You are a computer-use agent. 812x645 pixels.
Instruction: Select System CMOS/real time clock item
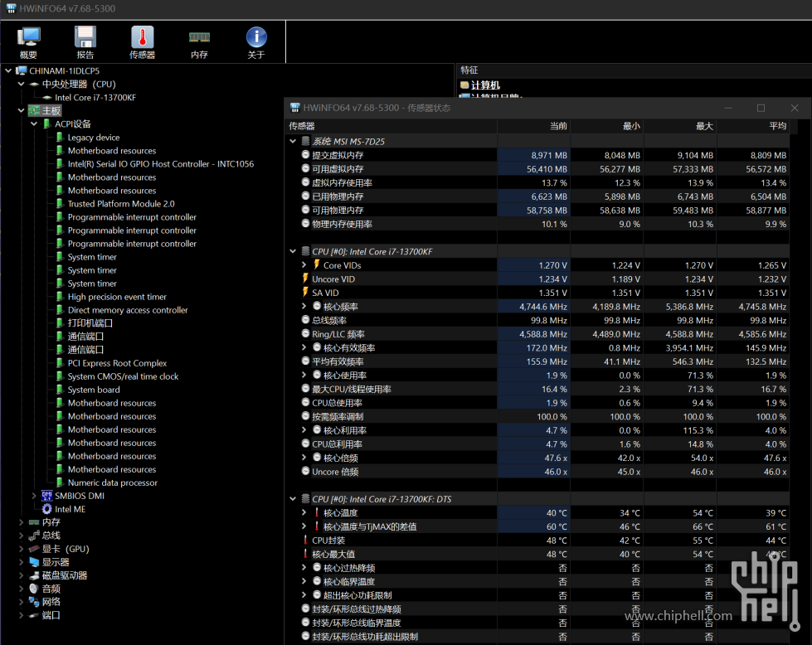[123, 376]
